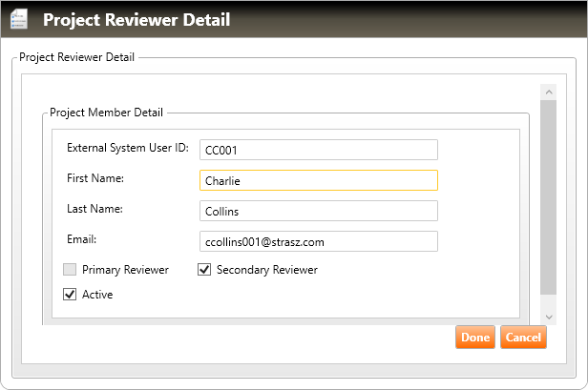The width and height of the screenshot is (588, 390).
Task: Click into the Email address field
Action: (x=318, y=241)
